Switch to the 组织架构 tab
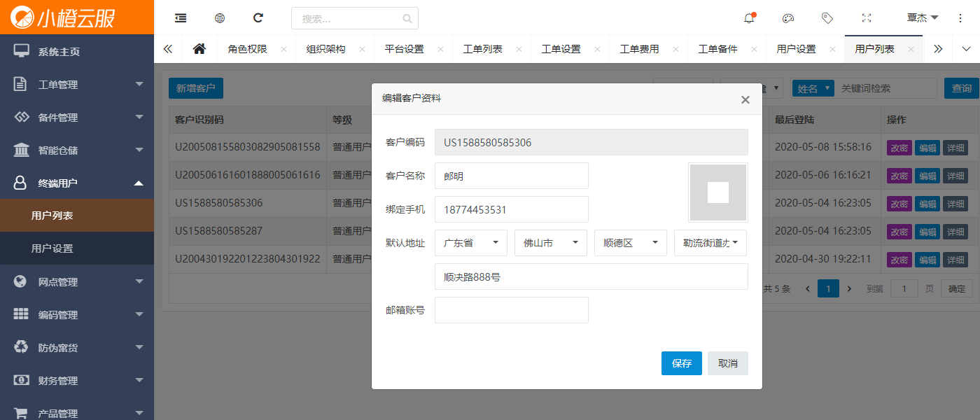The height and width of the screenshot is (420, 980). point(325,49)
